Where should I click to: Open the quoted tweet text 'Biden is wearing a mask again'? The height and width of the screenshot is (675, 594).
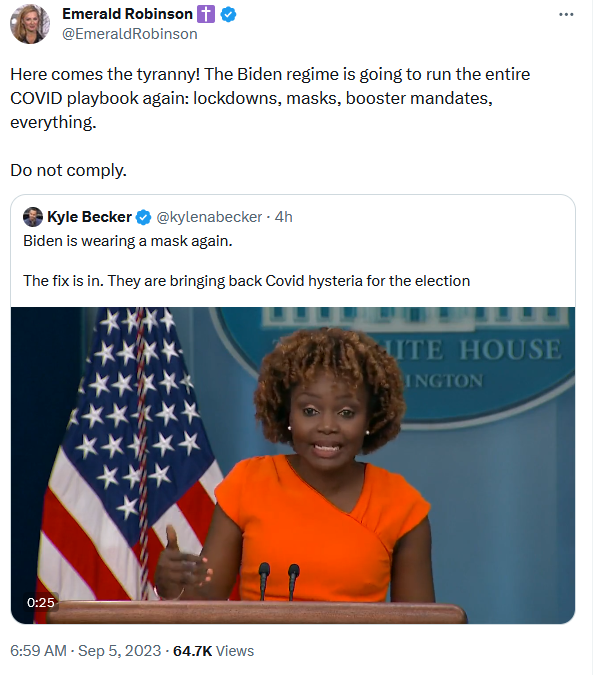[x=128, y=241]
